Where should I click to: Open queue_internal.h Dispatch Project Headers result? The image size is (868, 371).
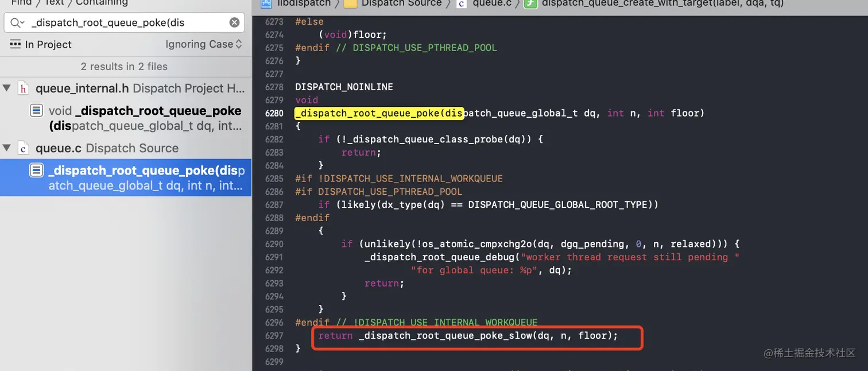(140, 88)
